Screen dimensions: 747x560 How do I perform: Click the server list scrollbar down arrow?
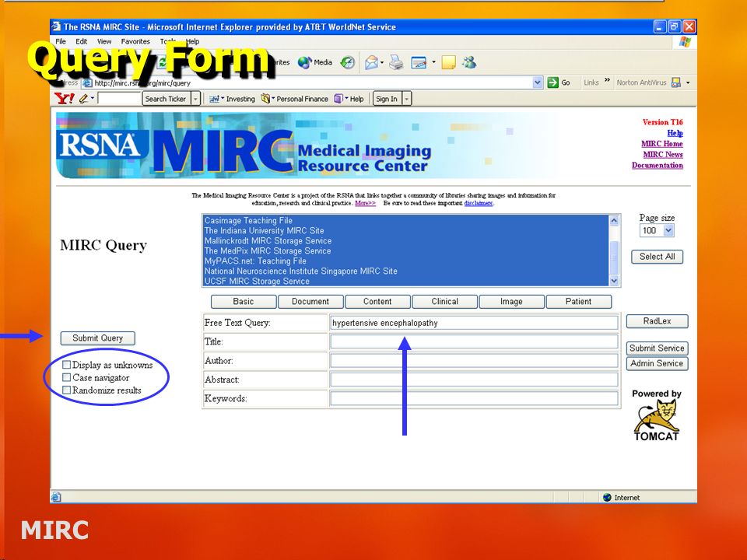614,281
